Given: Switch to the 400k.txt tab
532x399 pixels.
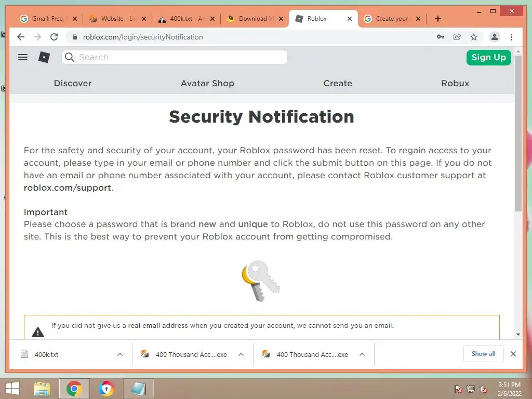Looking at the screenshot, I should pos(185,19).
